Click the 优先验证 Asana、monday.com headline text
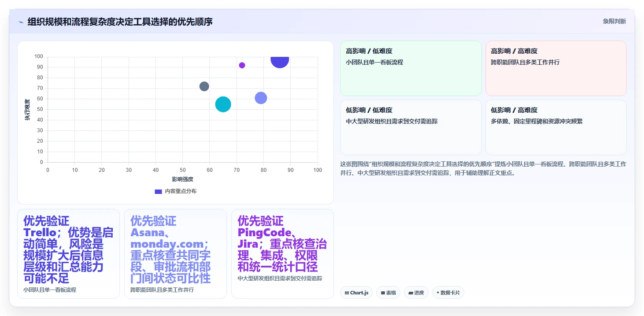Viewport: 644px width, 316px height. (x=171, y=249)
